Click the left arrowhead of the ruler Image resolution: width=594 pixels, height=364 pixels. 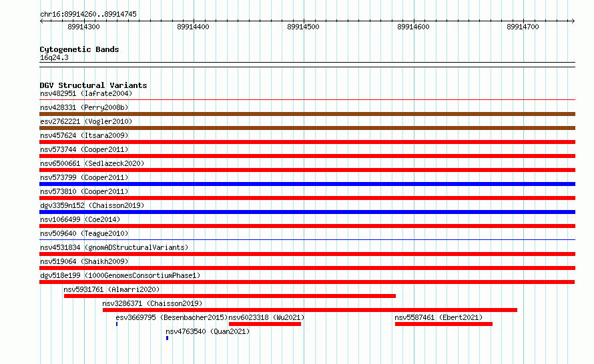point(41,21)
